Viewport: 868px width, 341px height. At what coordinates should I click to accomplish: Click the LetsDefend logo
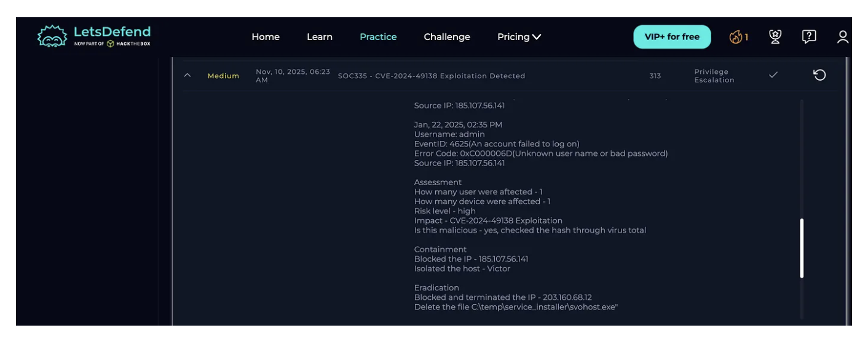(94, 36)
